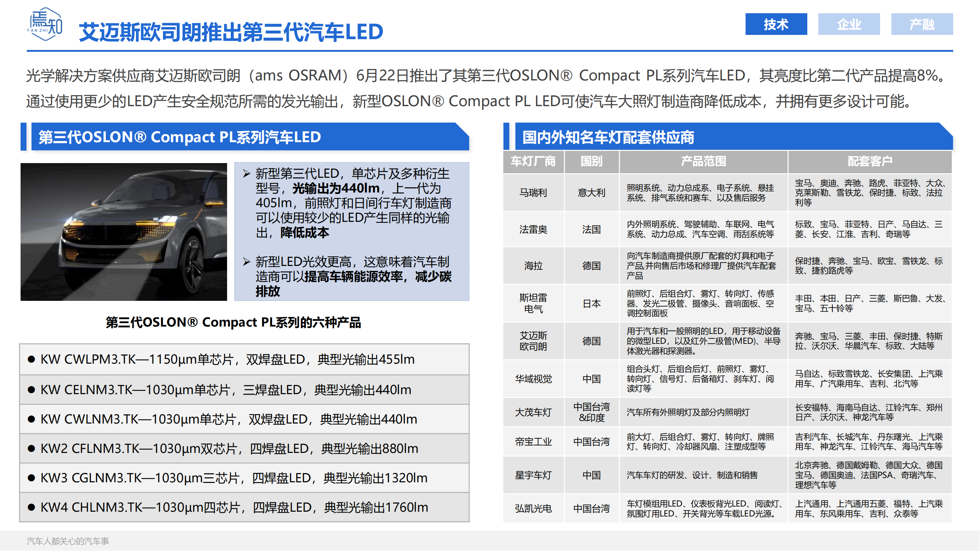Click the bold text 降低成本
The width and height of the screenshot is (980, 551).
click(x=304, y=233)
